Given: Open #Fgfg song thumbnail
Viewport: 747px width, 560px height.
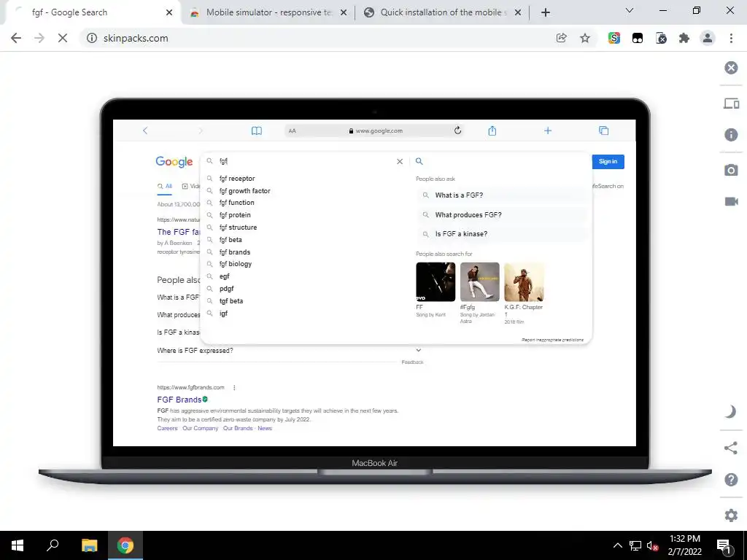Looking at the screenshot, I should pos(480,282).
